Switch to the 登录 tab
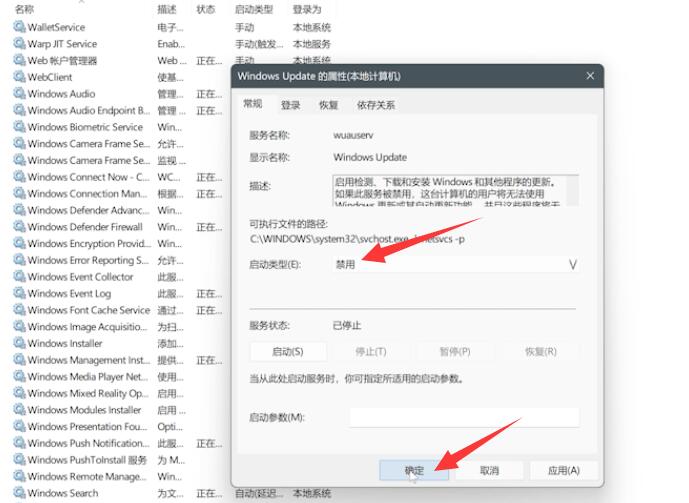The height and width of the screenshot is (503, 689). click(x=290, y=105)
